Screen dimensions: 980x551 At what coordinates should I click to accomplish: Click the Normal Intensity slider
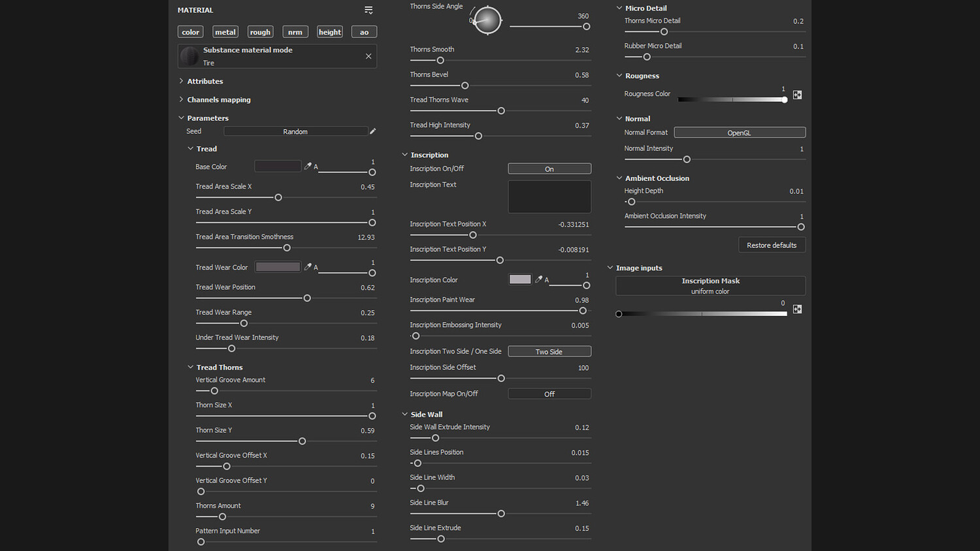(x=715, y=159)
